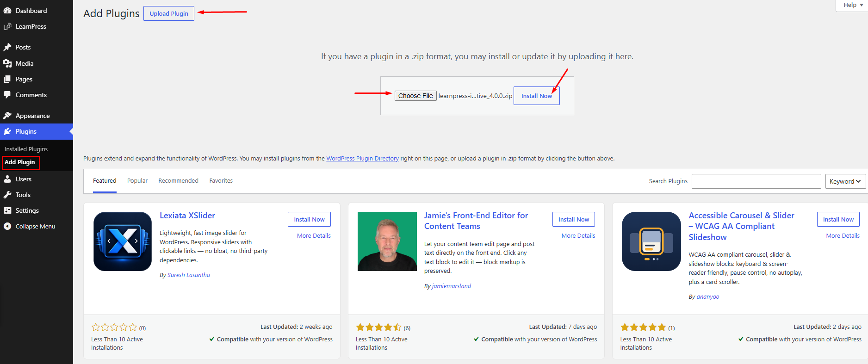Open the Lexiata XSlider title link

[187, 216]
